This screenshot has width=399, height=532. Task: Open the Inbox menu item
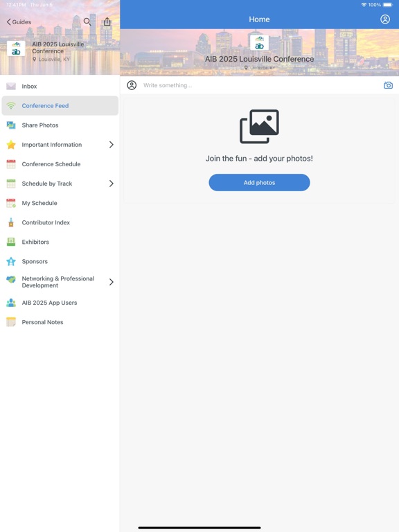(x=60, y=86)
